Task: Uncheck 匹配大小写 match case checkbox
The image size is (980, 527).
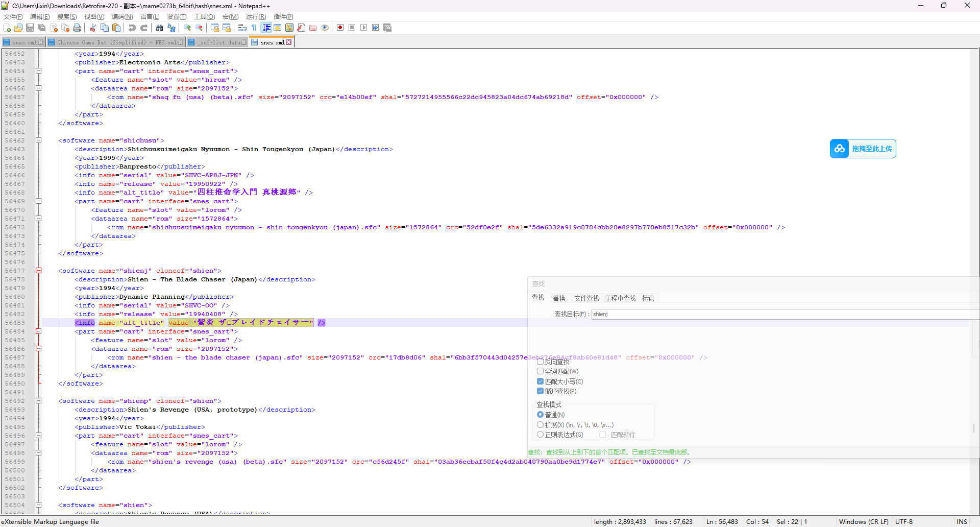Action: 541,381
